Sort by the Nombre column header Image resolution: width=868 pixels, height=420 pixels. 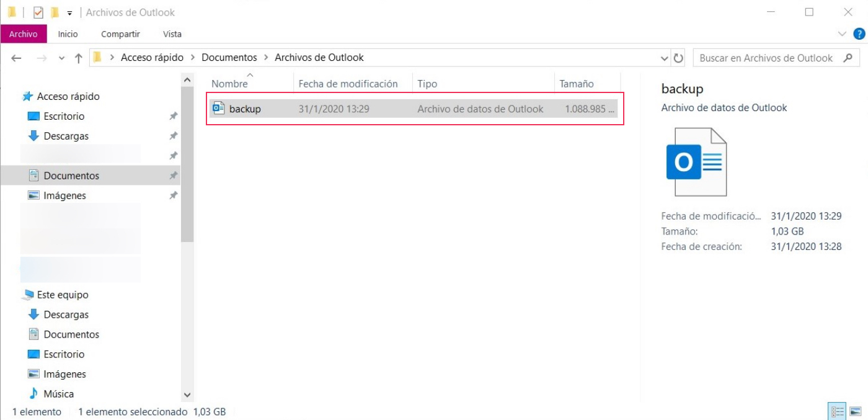click(x=229, y=84)
